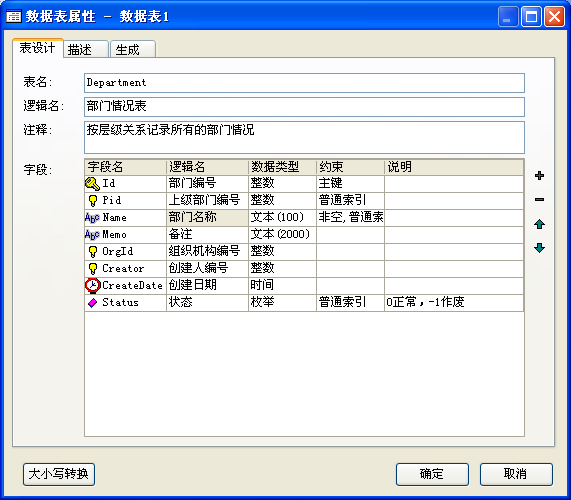Click 整数 data type in Id row
Screen dimensions: 571x500
coord(283,184)
